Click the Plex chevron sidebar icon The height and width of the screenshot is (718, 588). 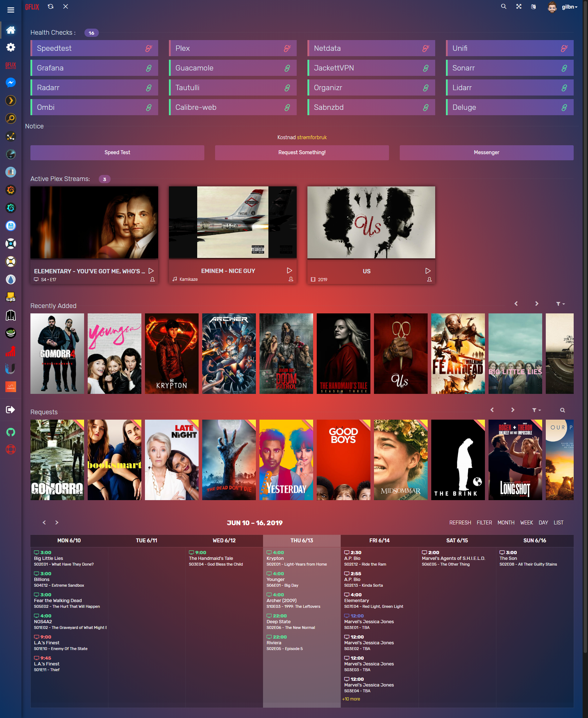click(11, 101)
